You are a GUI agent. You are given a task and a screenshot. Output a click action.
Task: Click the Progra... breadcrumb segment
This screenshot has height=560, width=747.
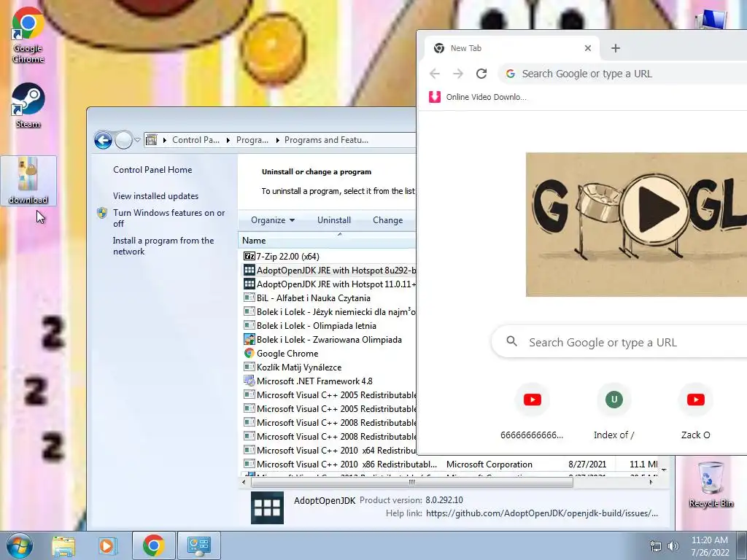tap(252, 140)
